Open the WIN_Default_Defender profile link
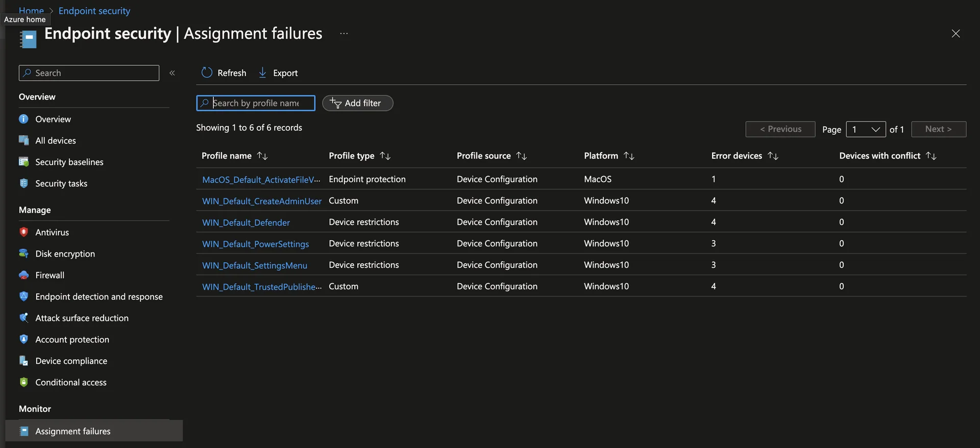The image size is (980, 448). coord(246,222)
